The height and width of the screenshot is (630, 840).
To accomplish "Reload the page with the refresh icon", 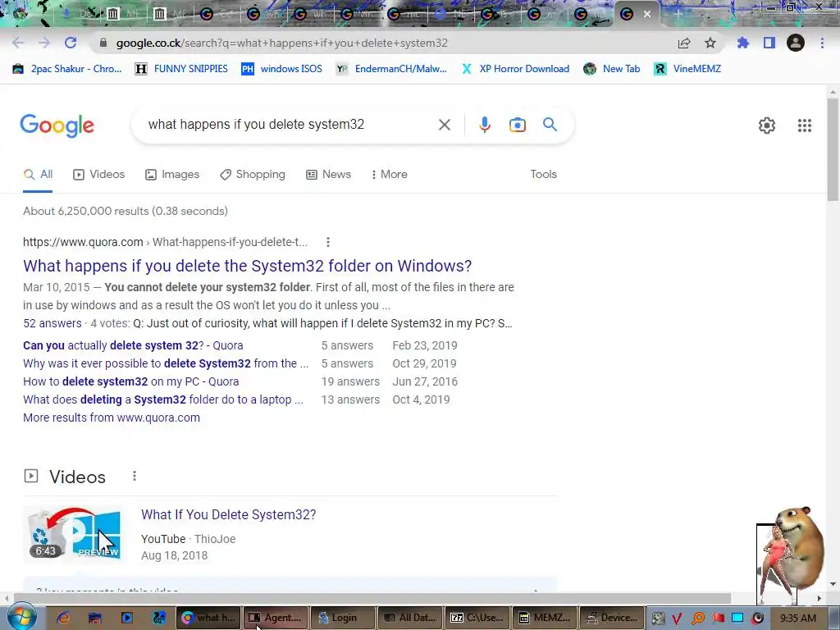I will 71,43.
